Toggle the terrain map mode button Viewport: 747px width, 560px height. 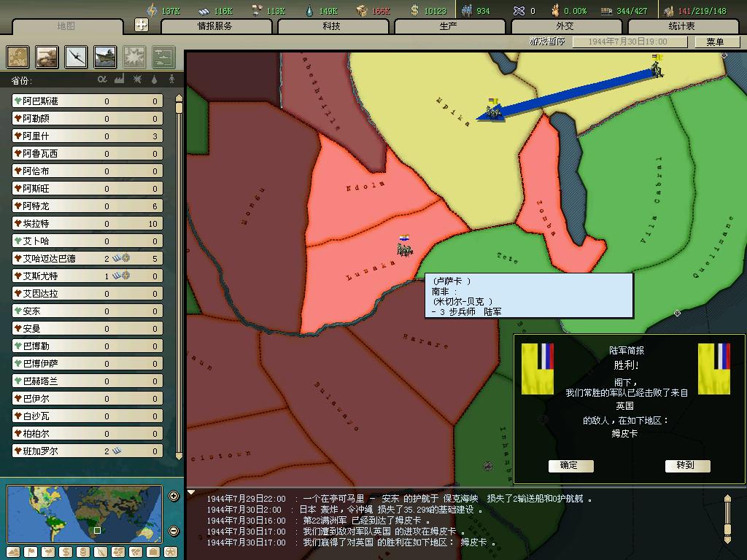pos(12,552)
